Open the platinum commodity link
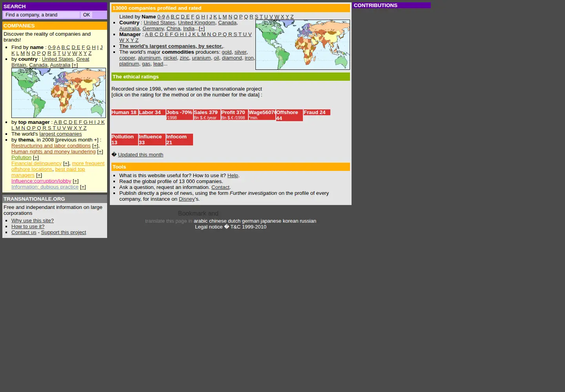The width and height of the screenshot is (565, 392). click(x=129, y=64)
